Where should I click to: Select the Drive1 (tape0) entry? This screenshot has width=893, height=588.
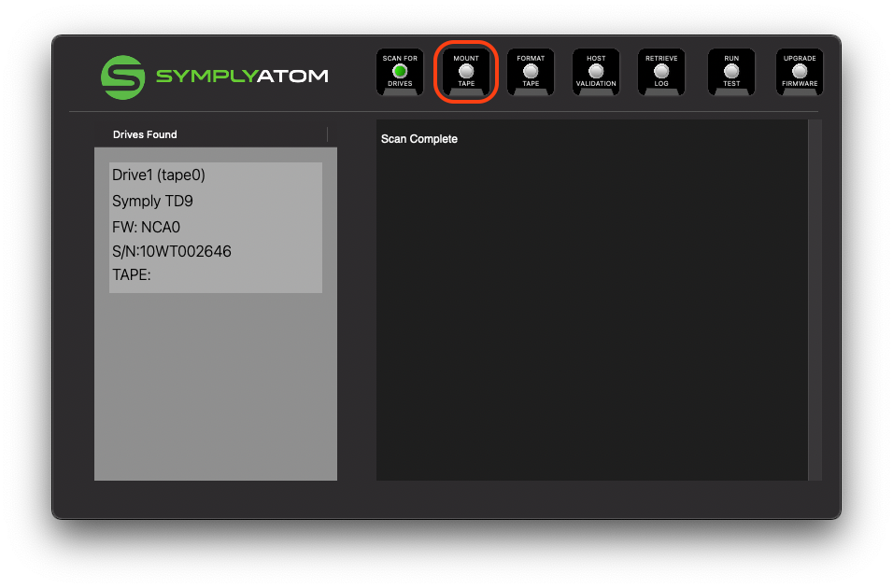(x=158, y=175)
